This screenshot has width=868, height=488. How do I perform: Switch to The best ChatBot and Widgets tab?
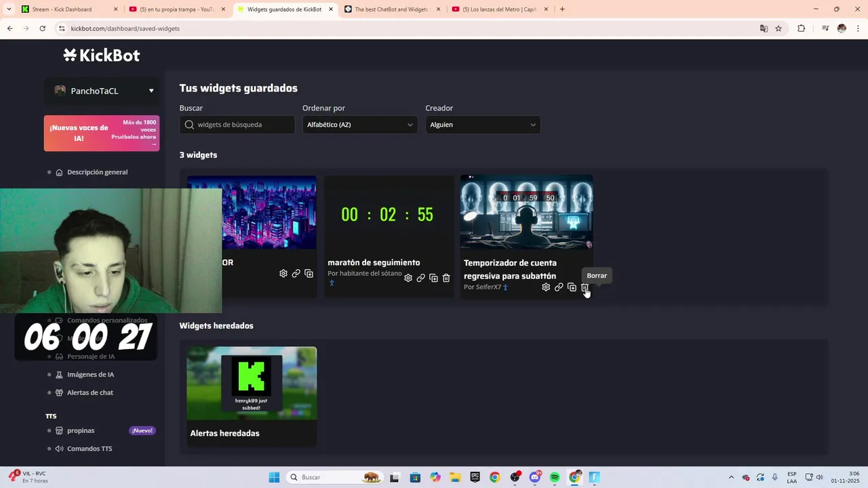point(393,9)
